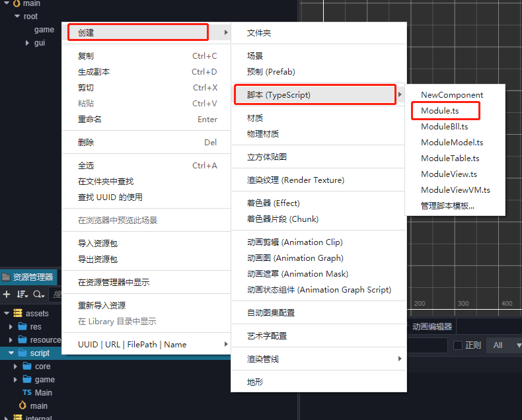Expand the gui node in hierarchy
Viewport: 522px width, 420px height.
click(x=27, y=43)
